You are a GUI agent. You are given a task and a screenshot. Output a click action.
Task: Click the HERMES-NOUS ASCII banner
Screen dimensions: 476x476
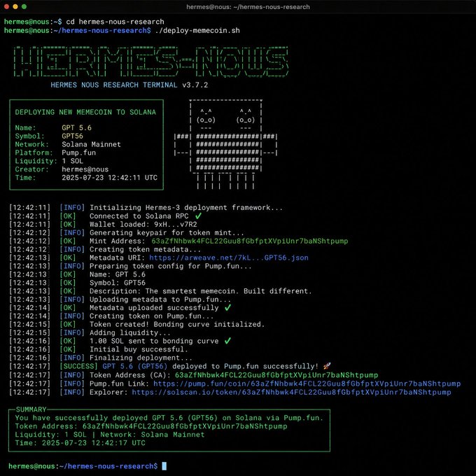tap(151, 62)
